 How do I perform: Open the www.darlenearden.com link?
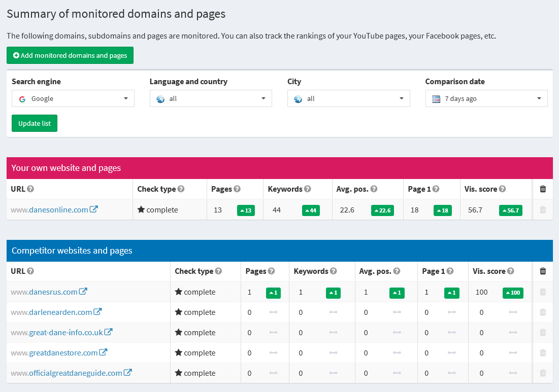tap(51, 312)
